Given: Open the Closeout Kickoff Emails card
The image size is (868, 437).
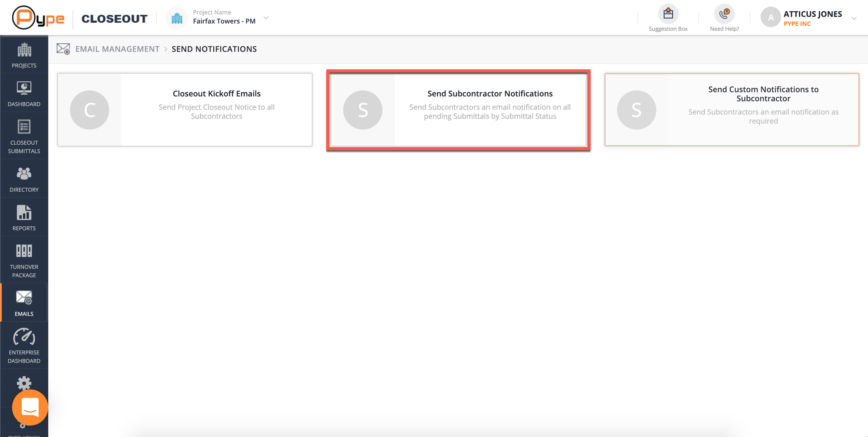Looking at the screenshot, I should pos(185,110).
